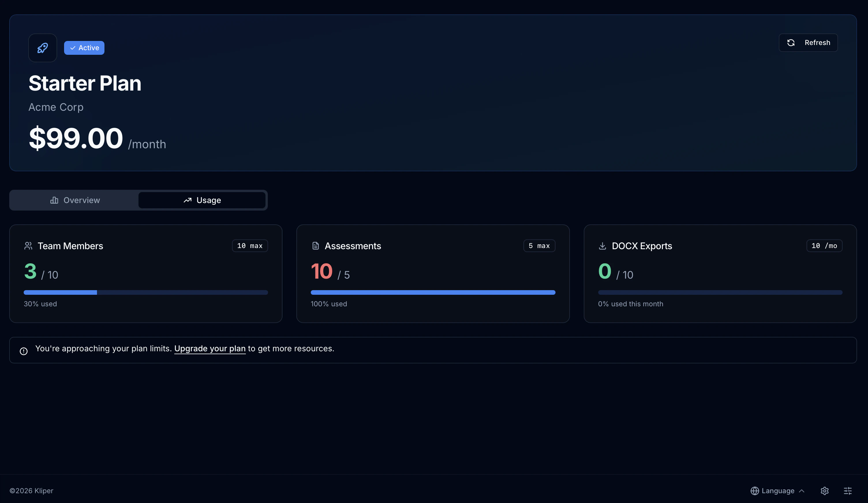Screen dimensions: 868x503
Task: Click the checkmark inside the Active badge
Action: (73, 48)
